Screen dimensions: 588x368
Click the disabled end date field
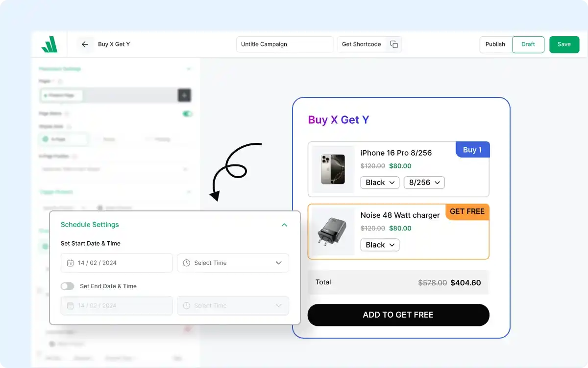pos(117,305)
